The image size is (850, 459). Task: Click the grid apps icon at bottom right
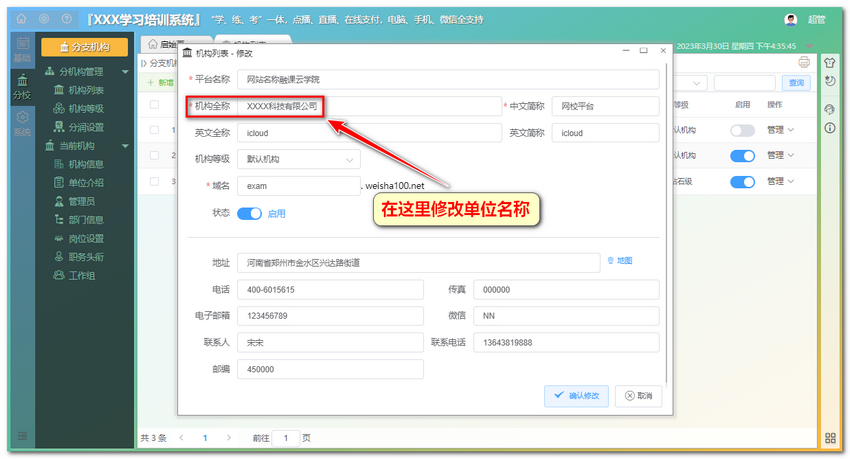pyautogui.click(x=830, y=438)
